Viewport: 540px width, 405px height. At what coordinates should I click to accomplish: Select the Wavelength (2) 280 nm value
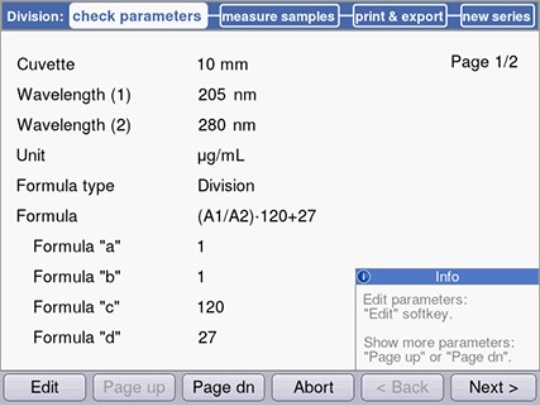point(227,125)
